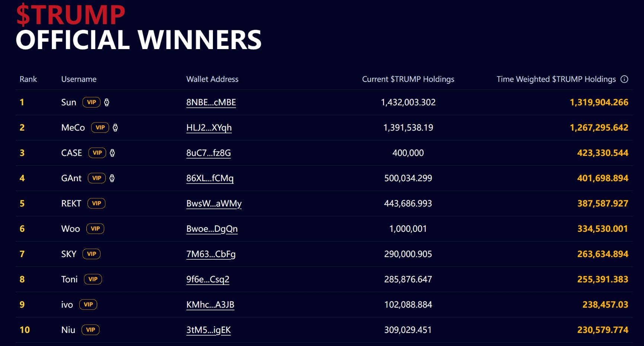Click the watch icon next to CASE

[112, 153]
